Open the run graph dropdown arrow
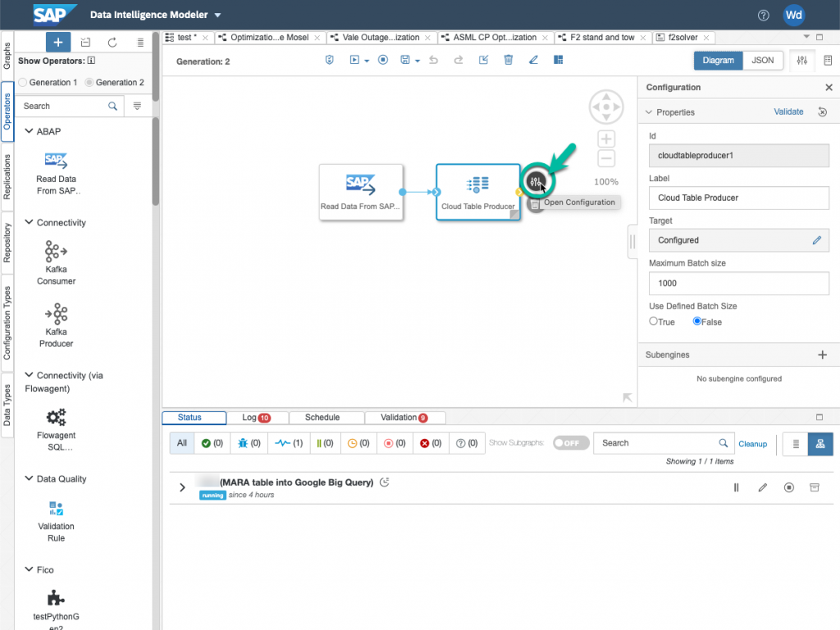Viewport: 840px width, 630px height. (367, 60)
